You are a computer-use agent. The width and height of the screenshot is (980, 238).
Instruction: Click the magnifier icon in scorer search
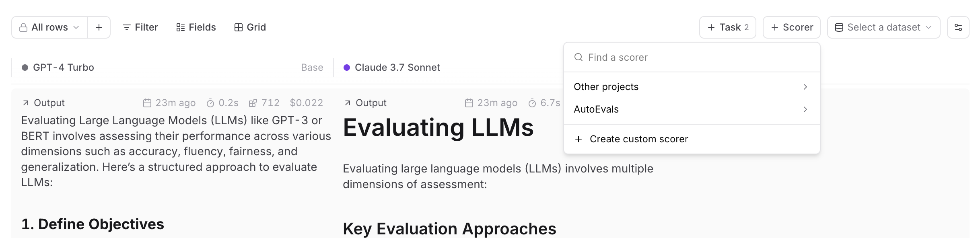click(x=579, y=57)
